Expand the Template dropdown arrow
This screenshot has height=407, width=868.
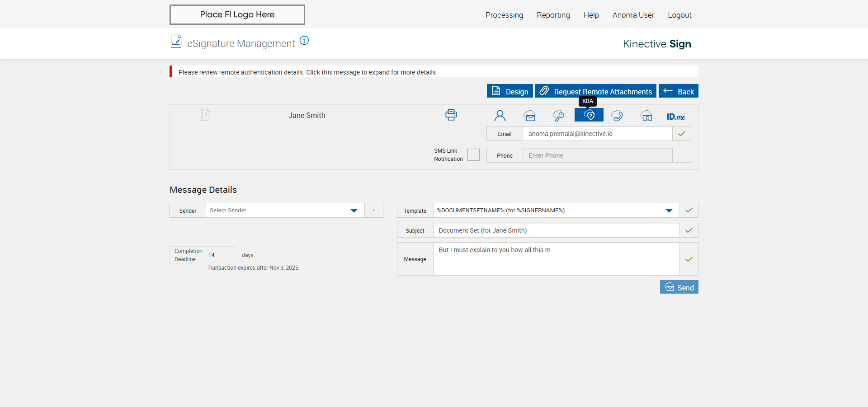(669, 211)
